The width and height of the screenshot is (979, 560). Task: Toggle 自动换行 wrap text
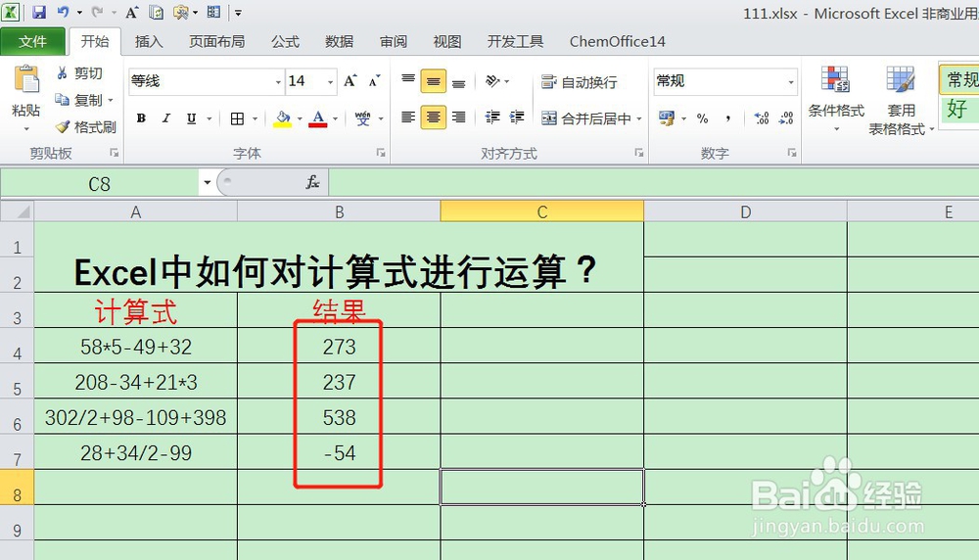pos(579,82)
